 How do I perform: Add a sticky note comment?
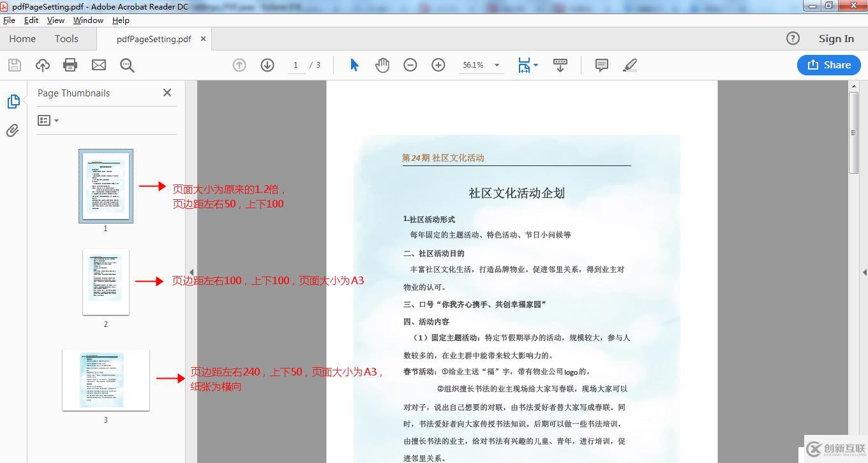[601, 65]
